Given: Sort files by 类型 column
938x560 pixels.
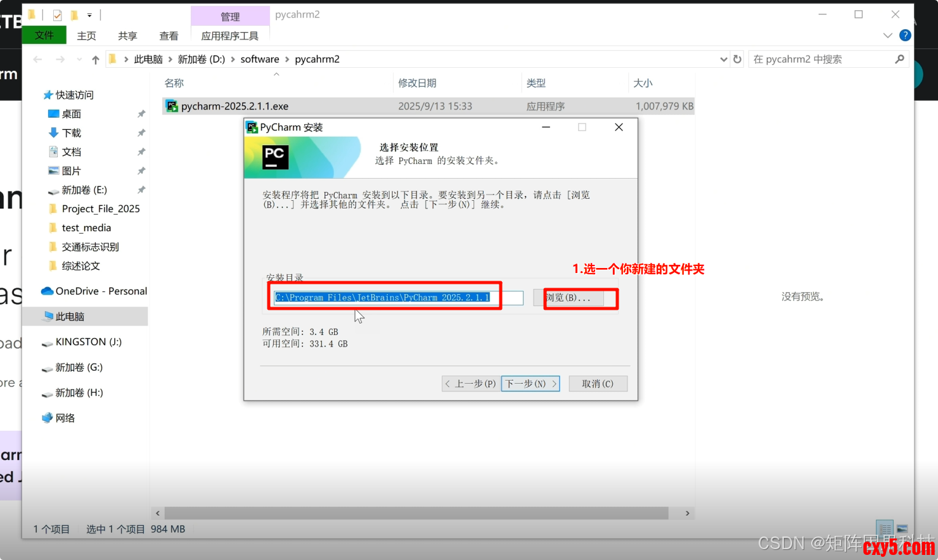Looking at the screenshot, I should click(536, 84).
